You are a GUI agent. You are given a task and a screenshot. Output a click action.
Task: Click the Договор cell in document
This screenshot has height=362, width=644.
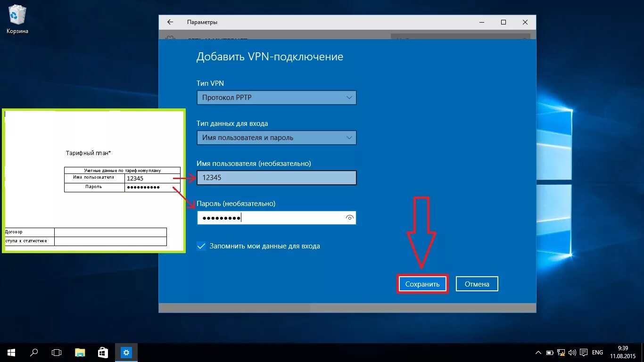tap(29, 232)
